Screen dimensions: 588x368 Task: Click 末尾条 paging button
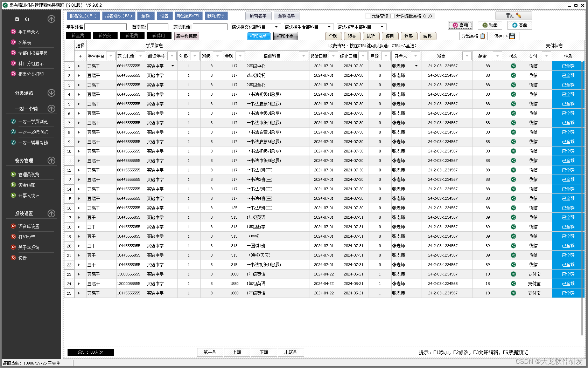[291, 352]
